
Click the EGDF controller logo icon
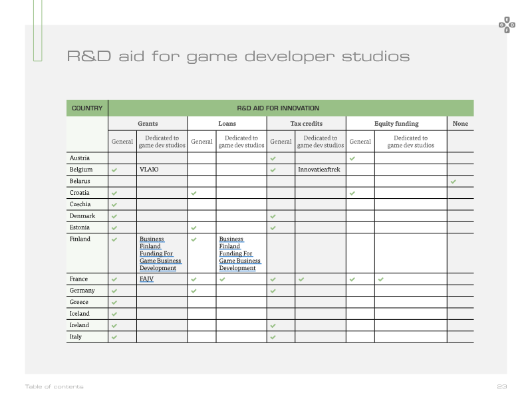click(x=507, y=25)
